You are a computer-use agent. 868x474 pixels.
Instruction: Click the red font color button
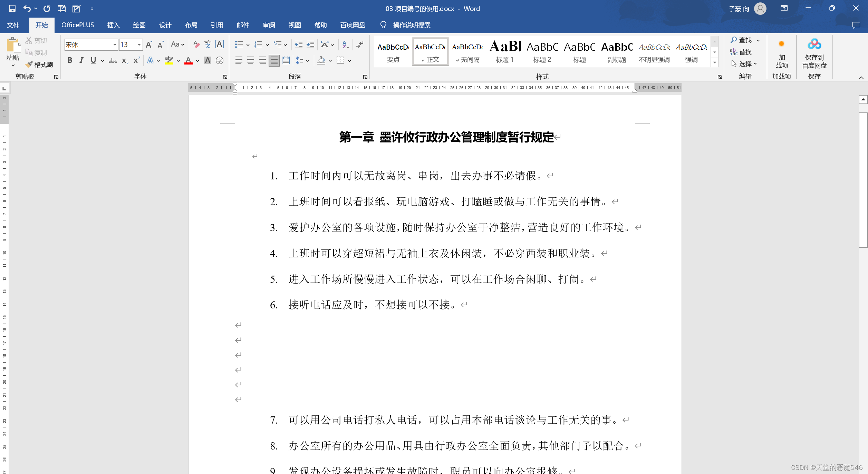tap(189, 61)
